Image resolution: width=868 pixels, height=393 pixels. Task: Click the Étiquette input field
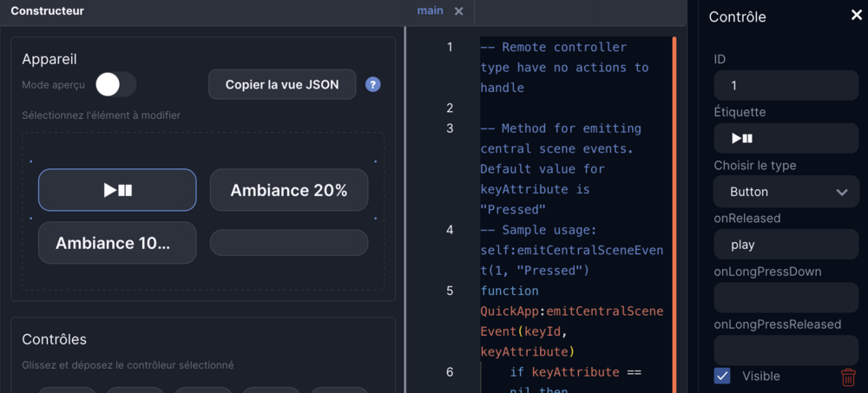(786, 139)
